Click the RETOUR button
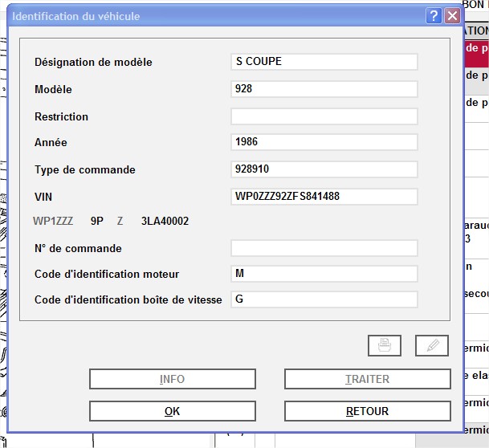Screen dimensions: 489x448 click(368, 411)
